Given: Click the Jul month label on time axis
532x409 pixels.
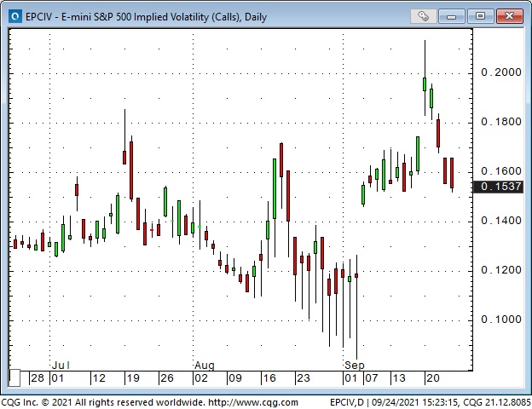Looking at the screenshot, I should [61, 366].
